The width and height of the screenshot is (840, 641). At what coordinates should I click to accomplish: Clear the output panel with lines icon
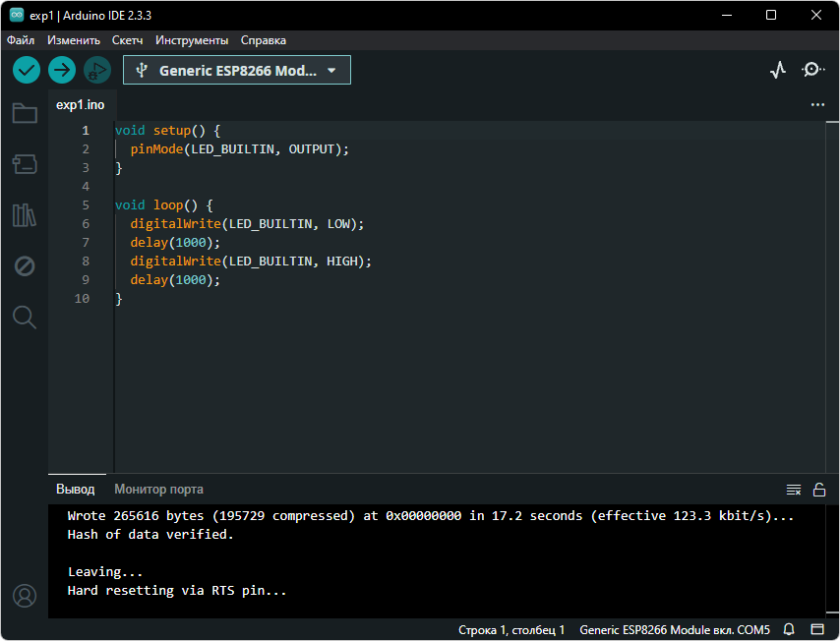[x=794, y=490]
